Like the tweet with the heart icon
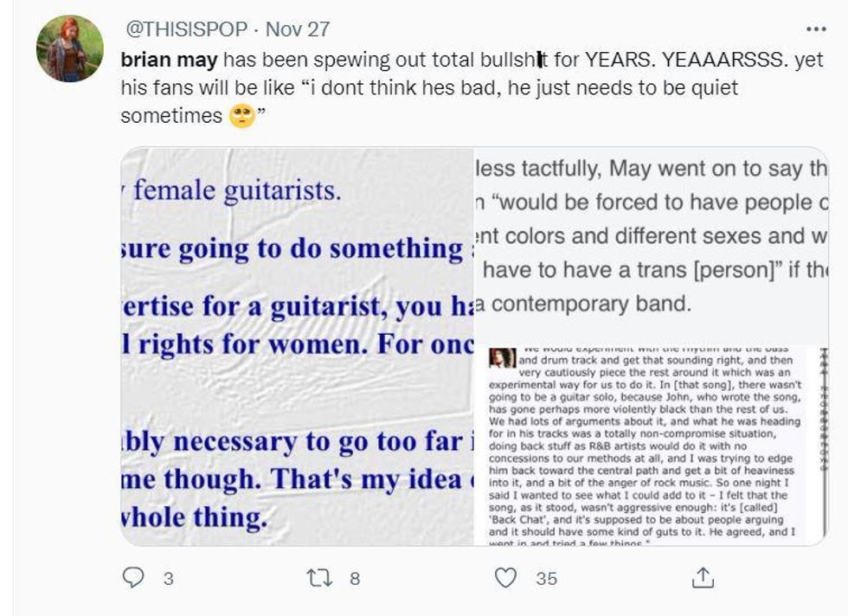848x616 pixels. coord(506,578)
